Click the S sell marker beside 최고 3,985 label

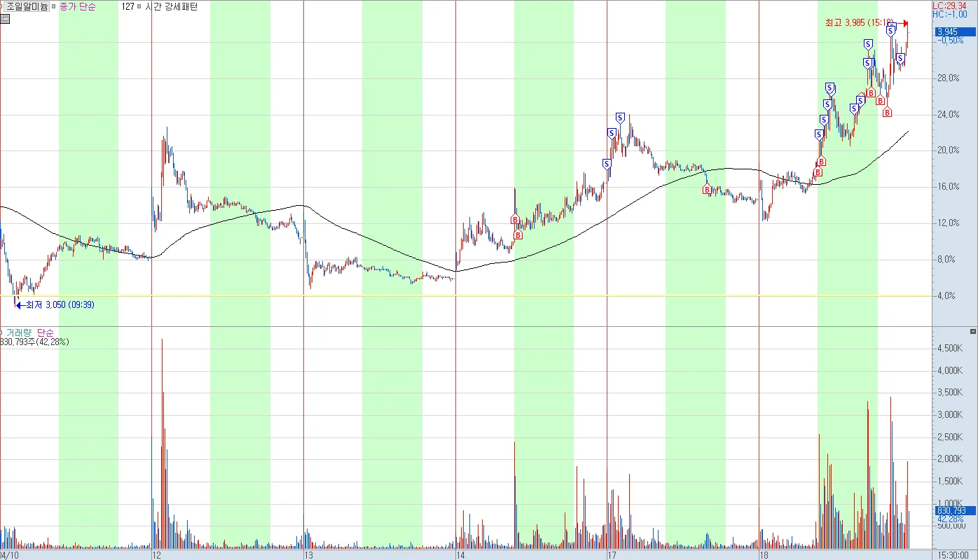click(891, 30)
